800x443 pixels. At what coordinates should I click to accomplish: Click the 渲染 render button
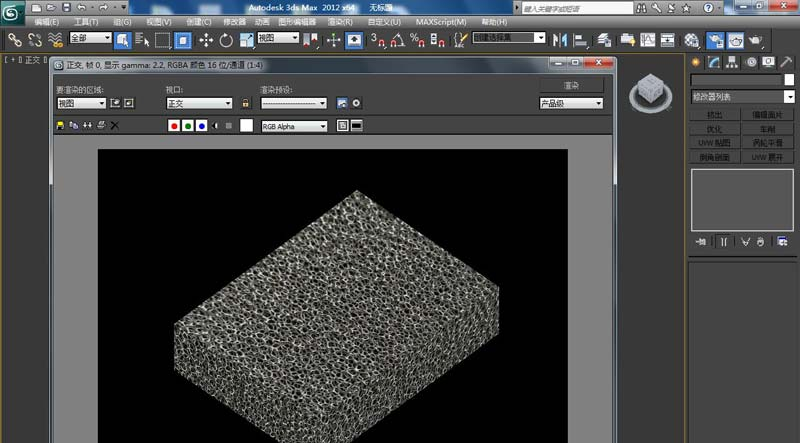(571, 85)
